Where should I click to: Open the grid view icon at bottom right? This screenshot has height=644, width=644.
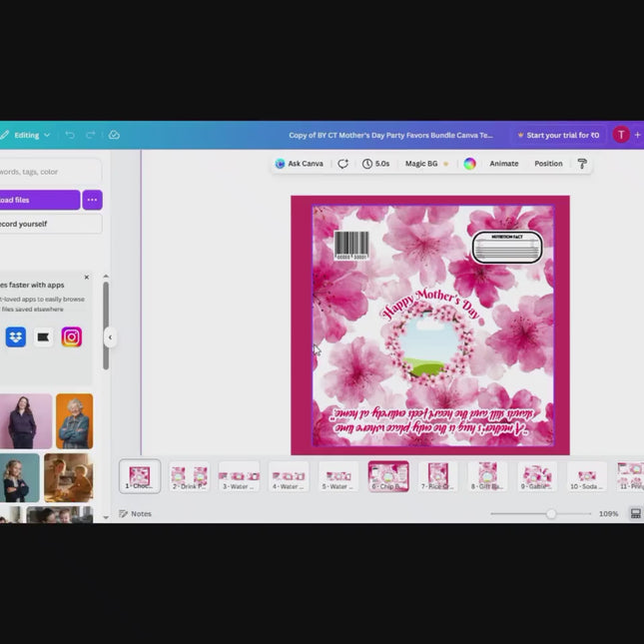(635, 513)
